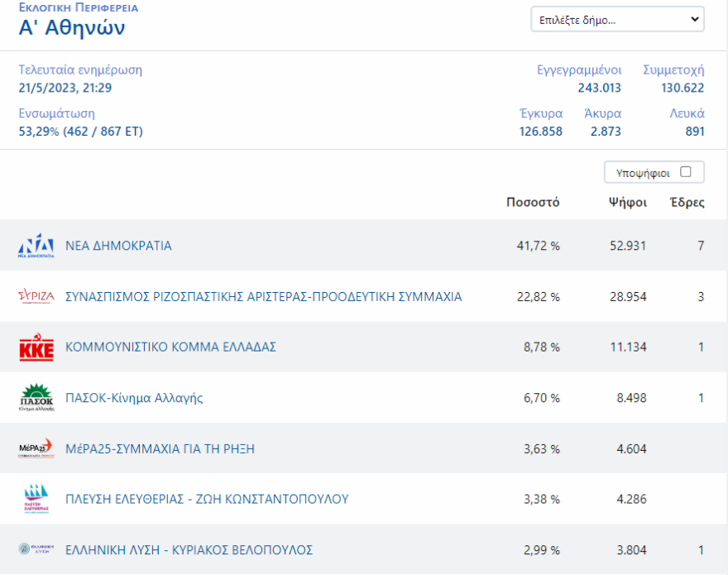Click the ΠΑΣΟΚ green sun logo
This screenshot has width=728, height=575.
pos(36,398)
